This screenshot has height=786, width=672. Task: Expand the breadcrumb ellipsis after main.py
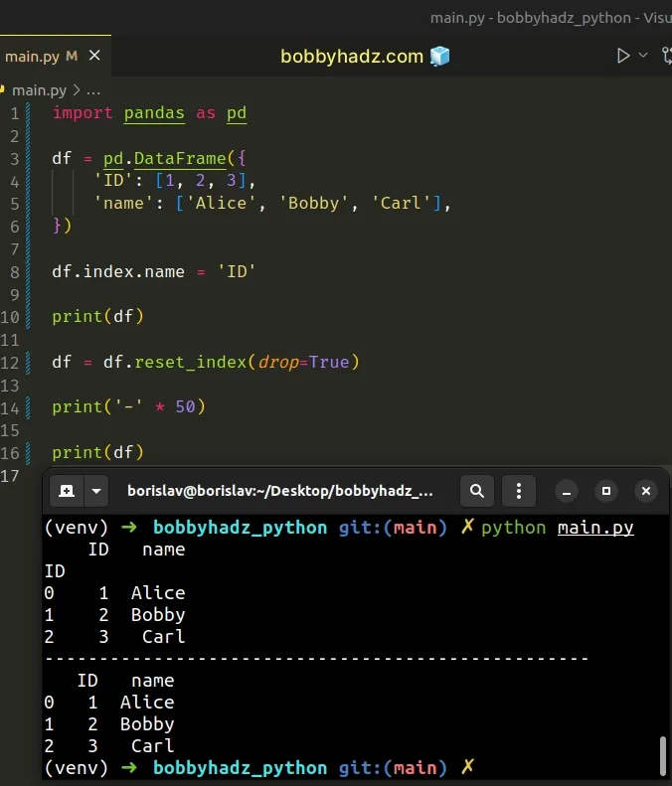point(94,89)
